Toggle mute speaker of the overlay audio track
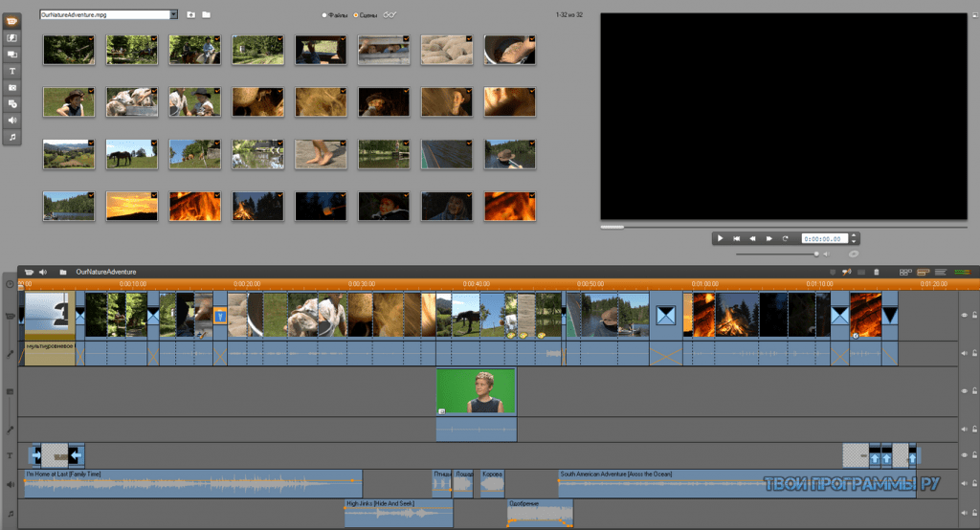Viewport: 980px width, 530px height. pyautogui.click(x=965, y=430)
